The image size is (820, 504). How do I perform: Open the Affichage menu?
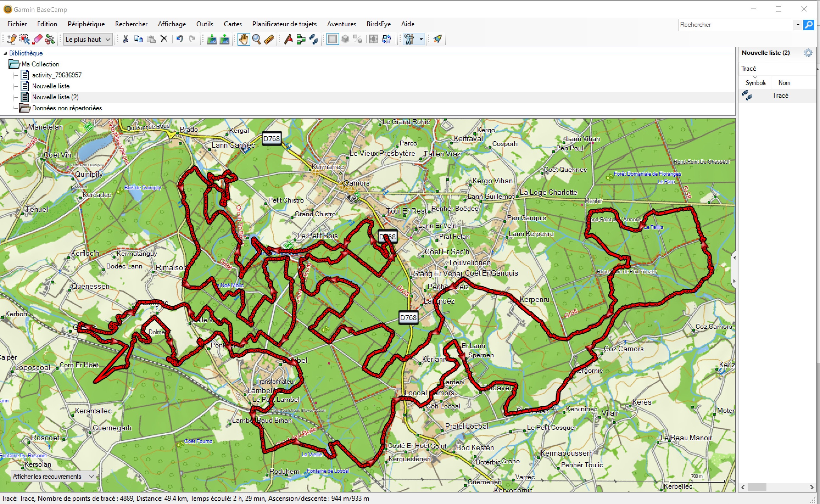pyautogui.click(x=172, y=24)
